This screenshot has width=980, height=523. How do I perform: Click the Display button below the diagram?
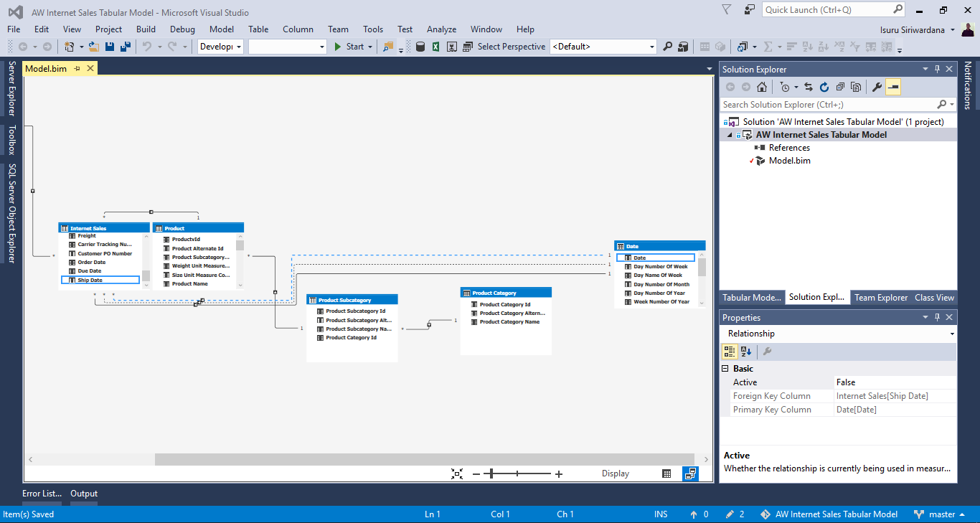[615, 473]
